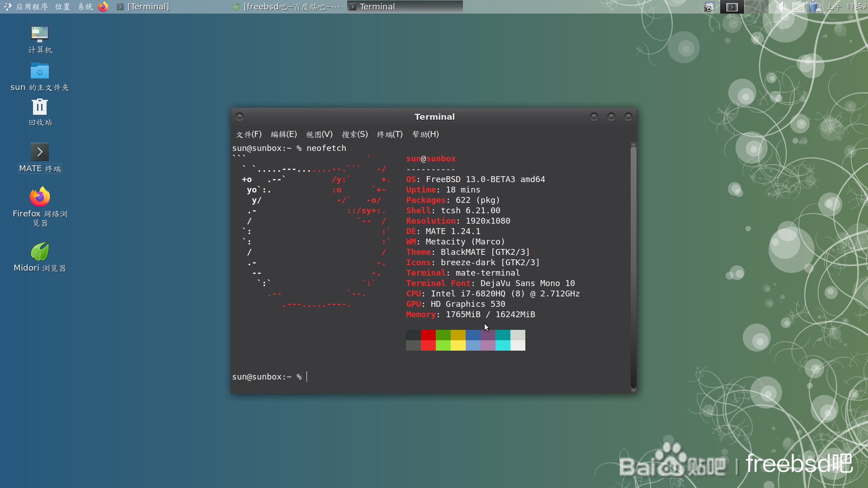
Task: Click the volume speaker tray icon
Action: click(x=781, y=7)
